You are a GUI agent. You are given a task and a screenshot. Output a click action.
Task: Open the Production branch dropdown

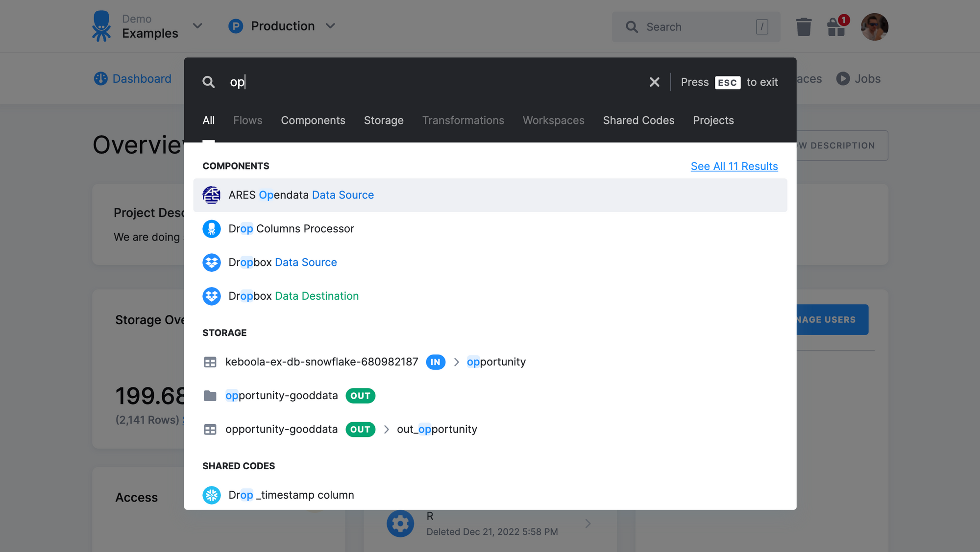(x=282, y=26)
